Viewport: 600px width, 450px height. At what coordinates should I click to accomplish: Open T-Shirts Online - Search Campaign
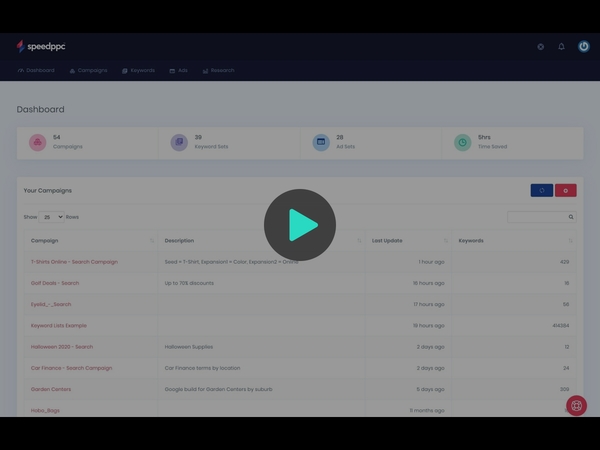pyautogui.click(x=74, y=262)
